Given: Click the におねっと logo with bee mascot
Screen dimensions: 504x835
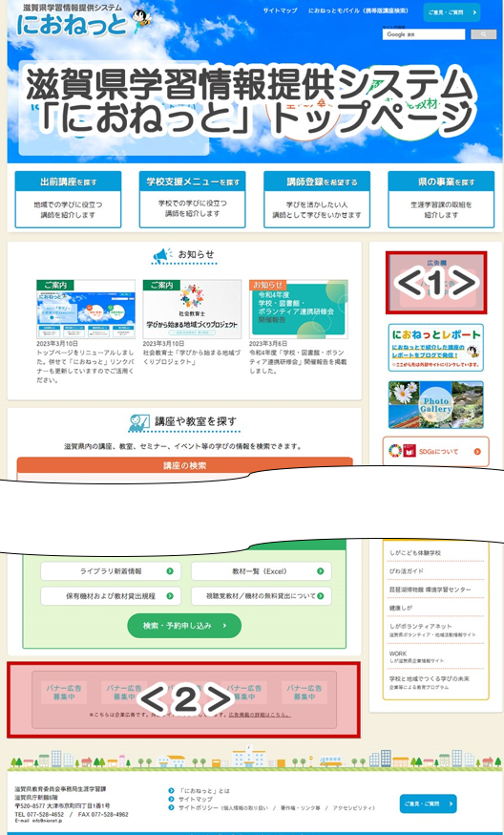Looking at the screenshot, I should click(x=83, y=20).
